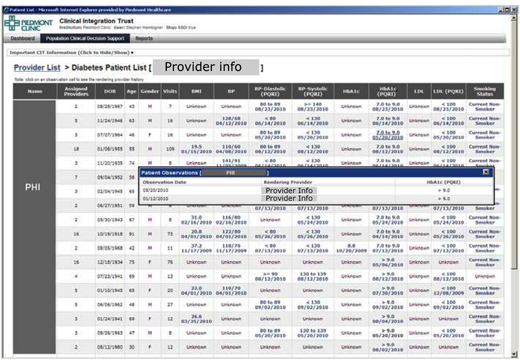The width and height of the screenshot is (520, 360).
Task: Open the Dashboard tab
Action: 22,38
